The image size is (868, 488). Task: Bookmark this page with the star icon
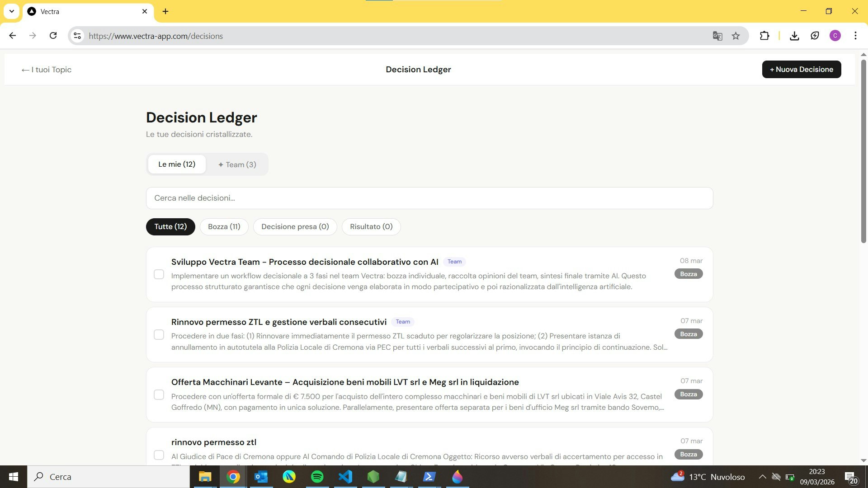(736, 36)
